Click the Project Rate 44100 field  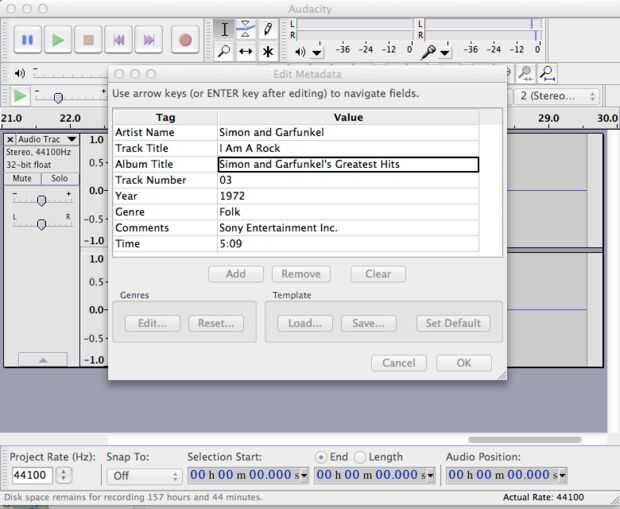click(x=31, y=475)
